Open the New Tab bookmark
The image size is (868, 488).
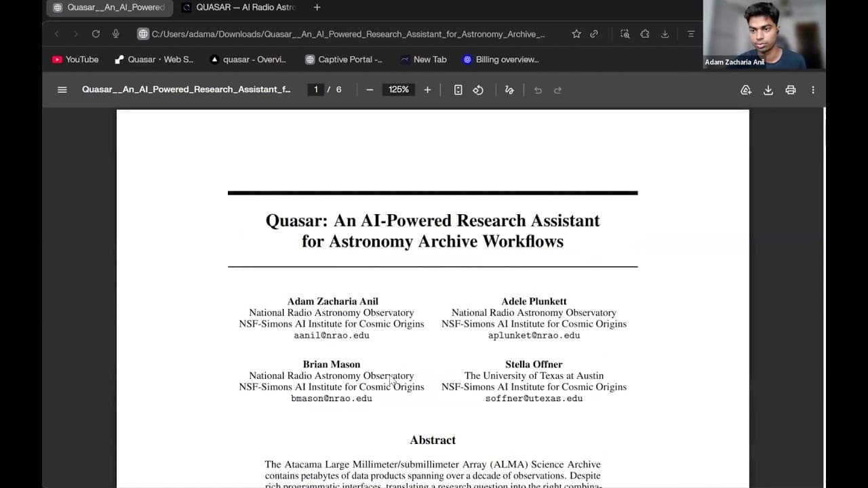point(423,60)
